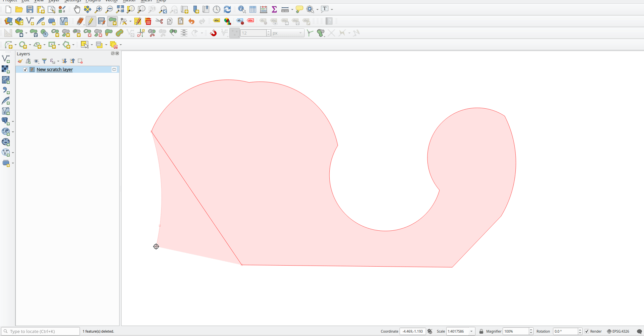Open the Identify Features tool
Viewport: 644px width, 336px height.
click(x=242, y=9)
